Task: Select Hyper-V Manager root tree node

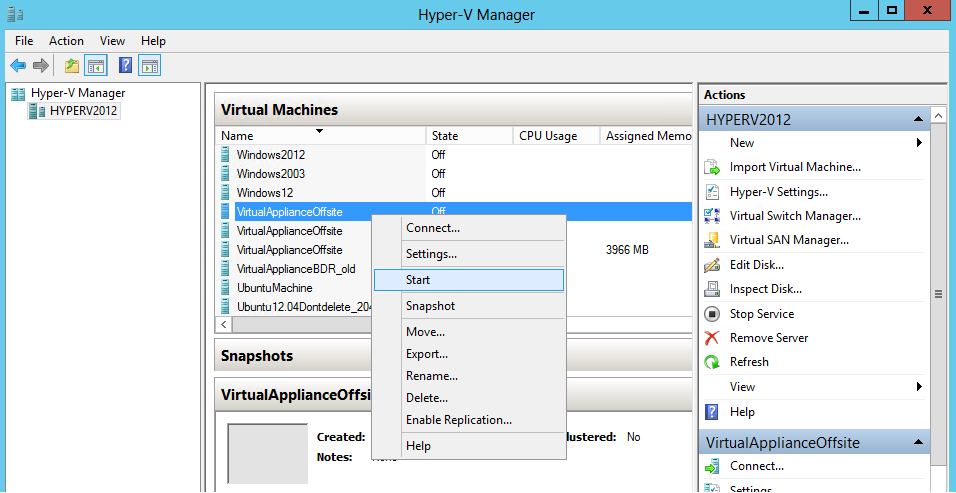Action: 78,93
